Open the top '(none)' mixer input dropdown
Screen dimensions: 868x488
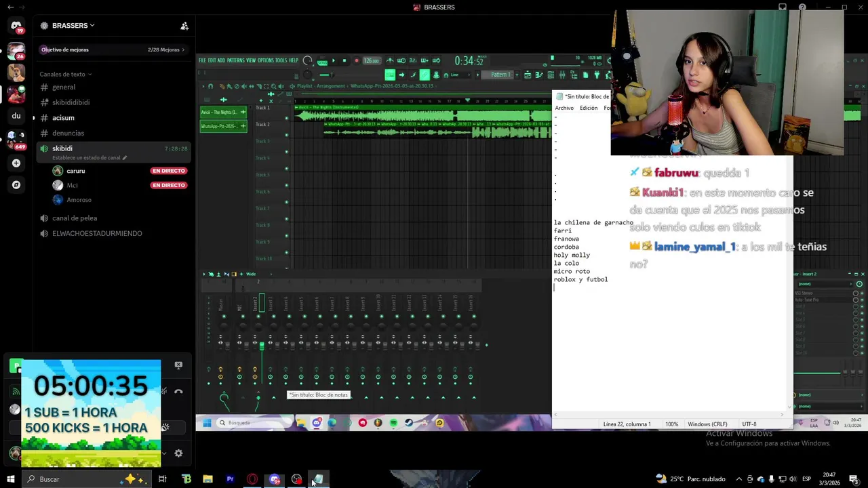(x=825, y=284)
